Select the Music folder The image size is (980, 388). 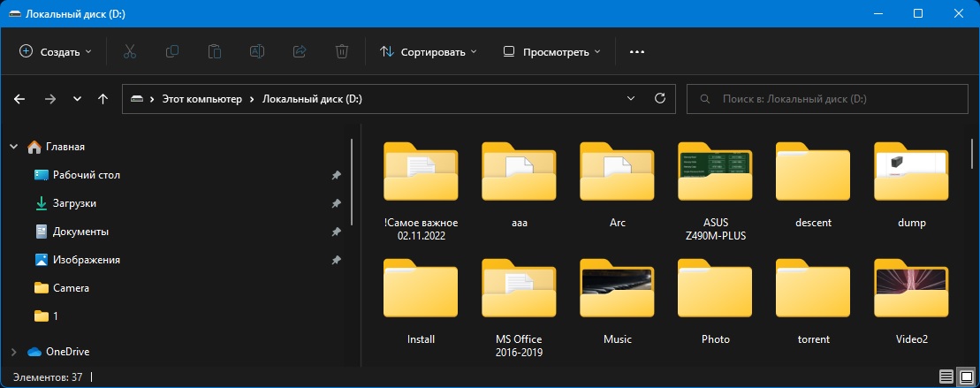[x=617, y=301]
